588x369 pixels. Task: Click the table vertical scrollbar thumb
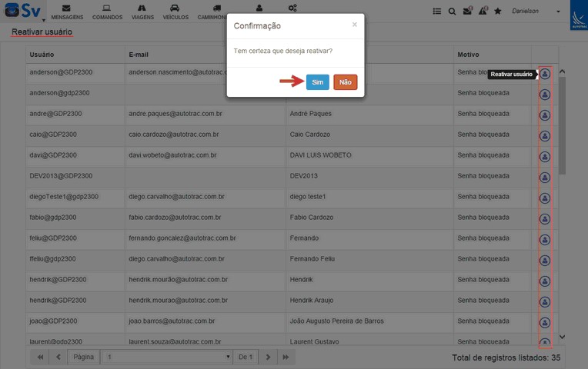pyautogui.click(x=562, y=125)
